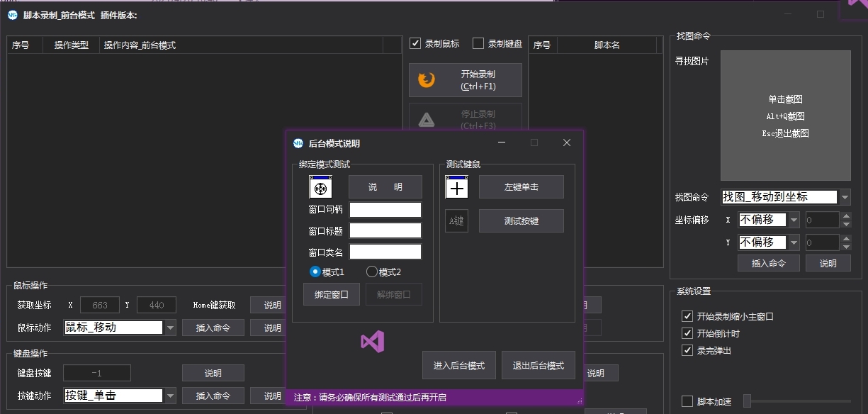Click the app logo in the main title bar
868x414 pixels.
tap(11, 15)
